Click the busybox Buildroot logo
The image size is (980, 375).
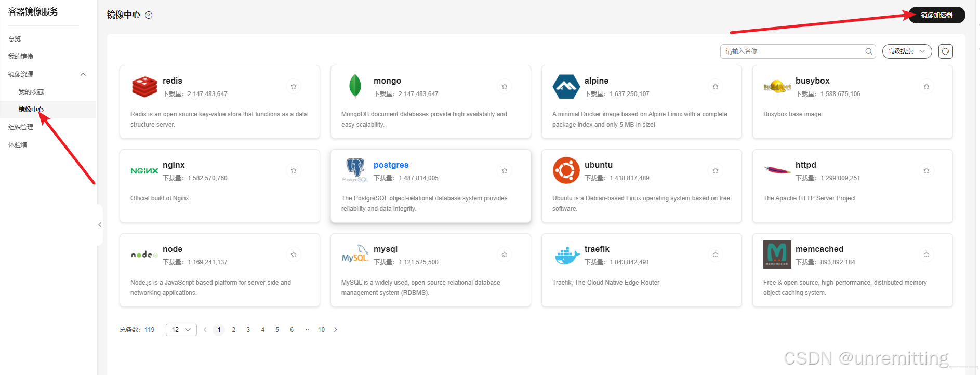tap(777, 87)
